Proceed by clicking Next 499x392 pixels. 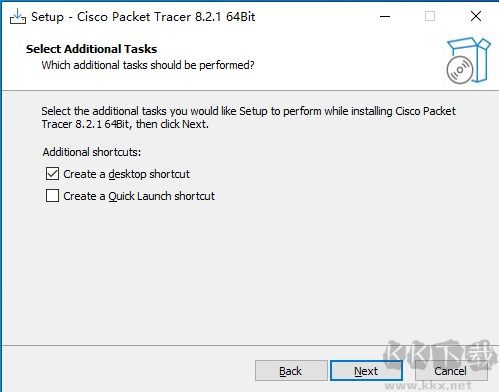[366, 370]
